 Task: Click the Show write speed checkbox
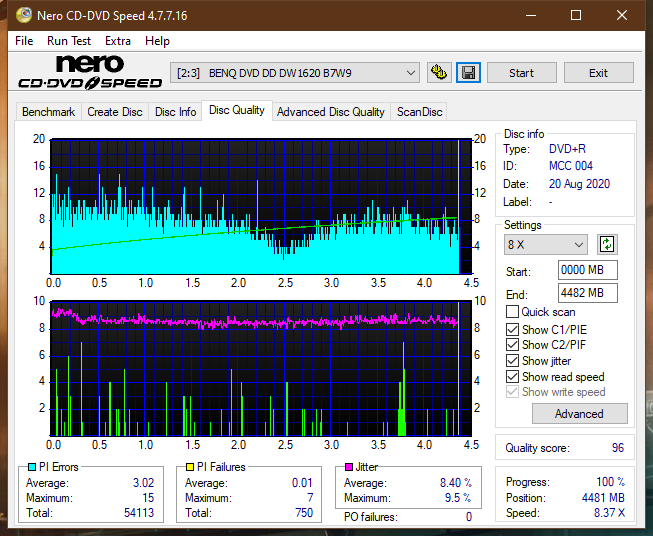[512, 392]
